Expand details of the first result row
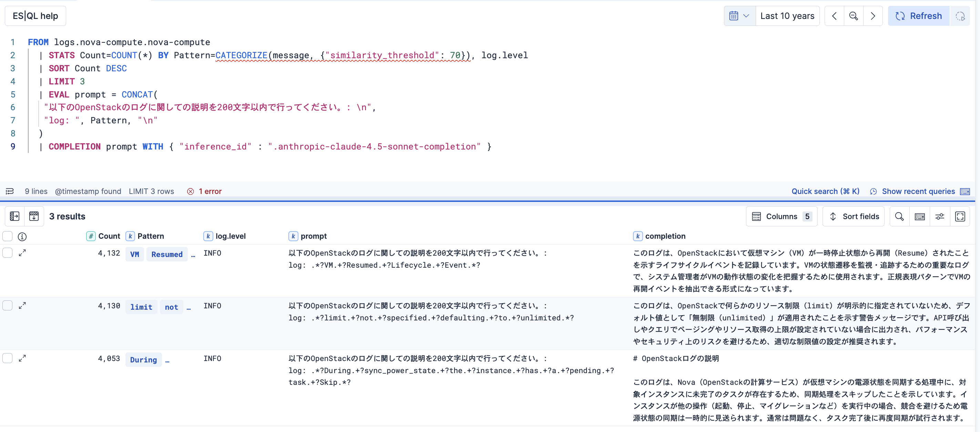This screenshot has height=432, width=980. pyautogui.click(x=23, y=253)
